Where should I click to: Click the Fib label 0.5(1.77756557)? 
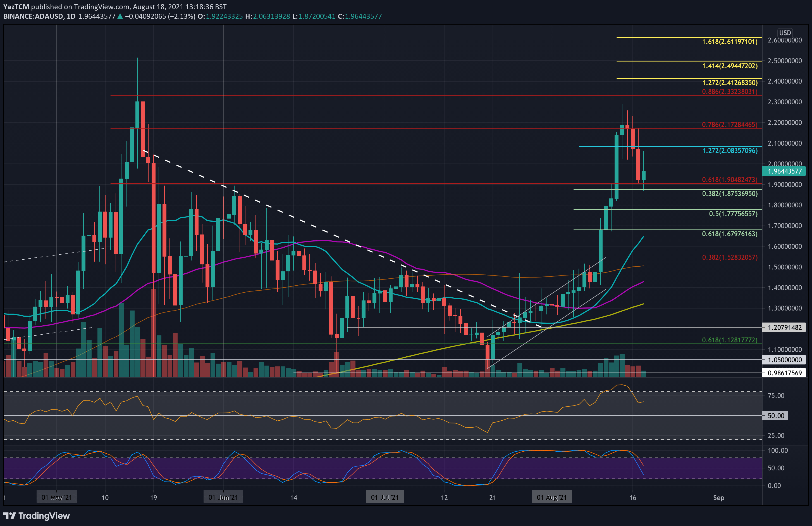click(733, 214)
